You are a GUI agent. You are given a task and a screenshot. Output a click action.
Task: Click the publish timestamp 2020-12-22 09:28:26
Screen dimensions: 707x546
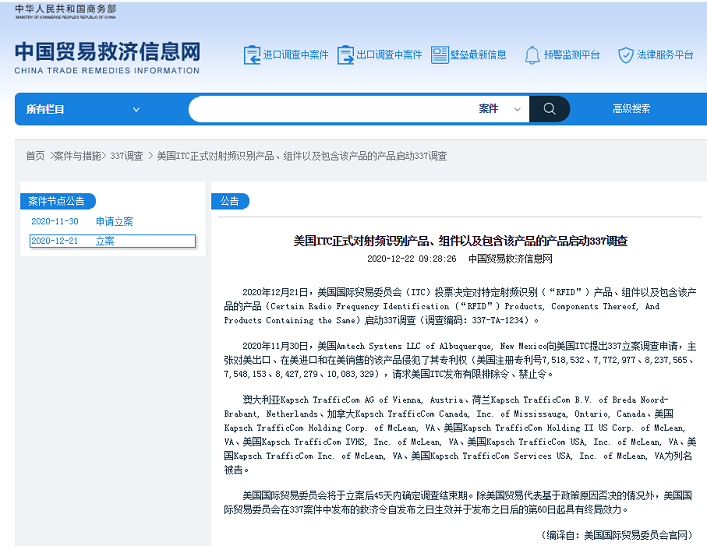(x=412, y=259)
